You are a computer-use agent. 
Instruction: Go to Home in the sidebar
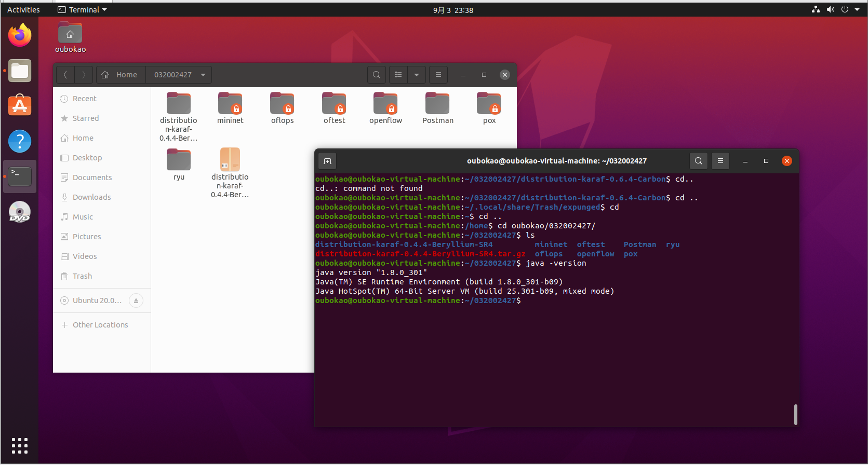(x=102, y=138)
